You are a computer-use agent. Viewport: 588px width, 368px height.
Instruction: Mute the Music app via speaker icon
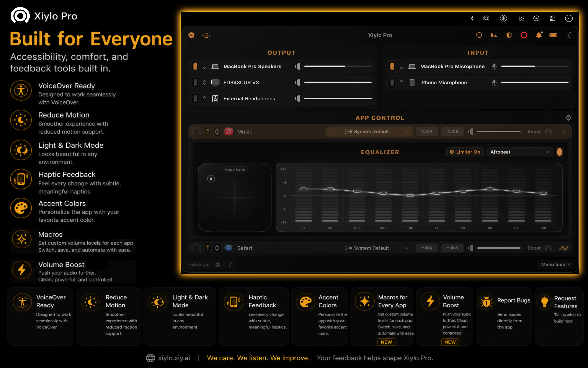(470, 131)
